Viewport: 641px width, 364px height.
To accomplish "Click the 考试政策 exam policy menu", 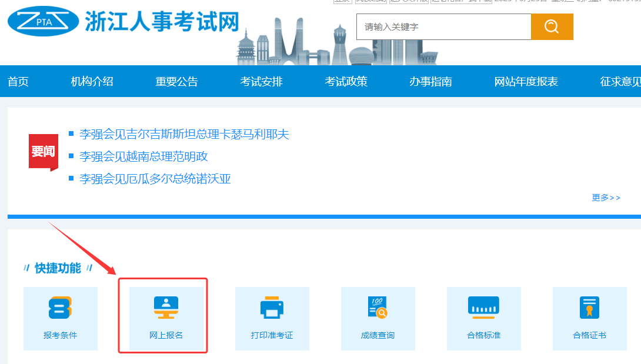I will pyautogui.click(x=346, y=81).
